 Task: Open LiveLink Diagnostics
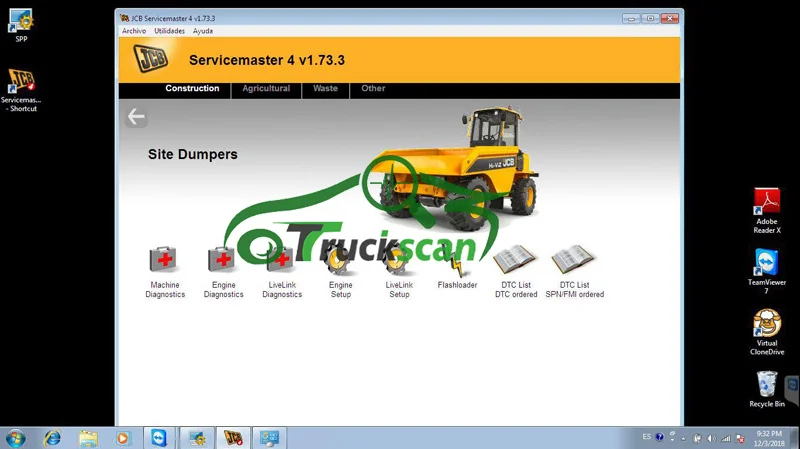pyautogui.click(x=282, y=271)
